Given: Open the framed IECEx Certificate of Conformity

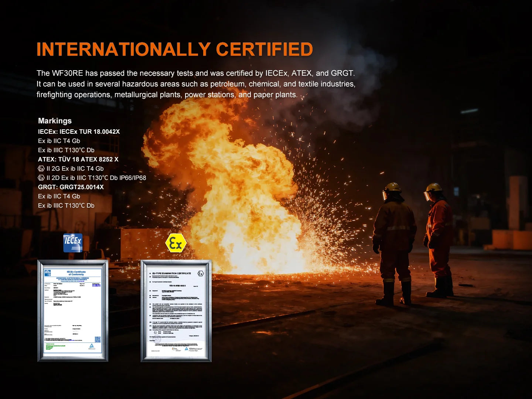Looking at the screenshot, I should pyautogui.click(x=73, y=310).
